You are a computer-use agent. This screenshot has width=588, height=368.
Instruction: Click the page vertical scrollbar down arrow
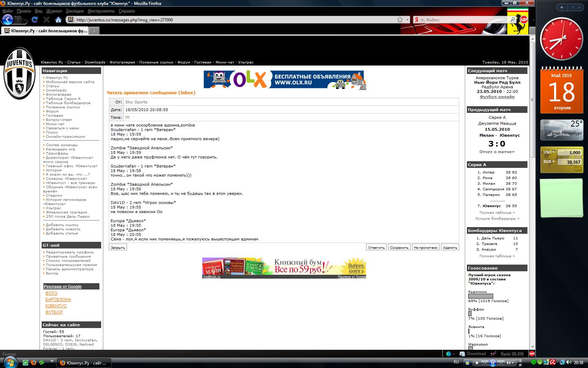(532, 347)
